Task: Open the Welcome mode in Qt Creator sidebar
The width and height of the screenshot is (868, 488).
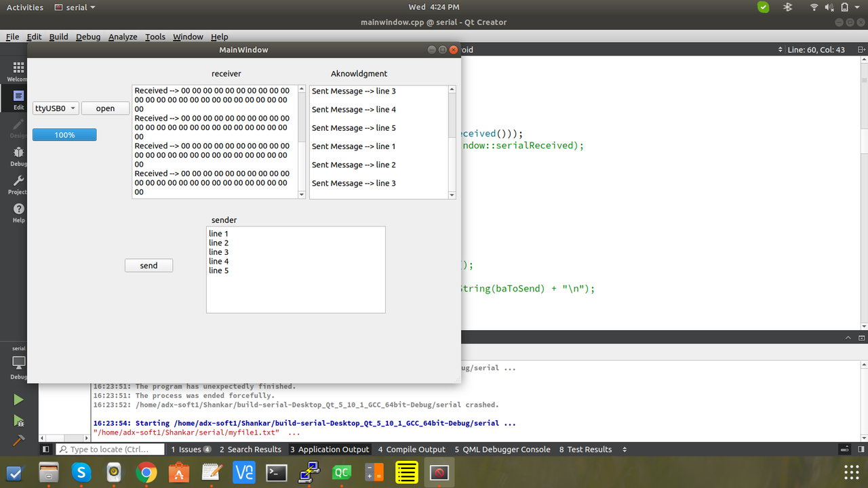Action: [x=18, y=70]
